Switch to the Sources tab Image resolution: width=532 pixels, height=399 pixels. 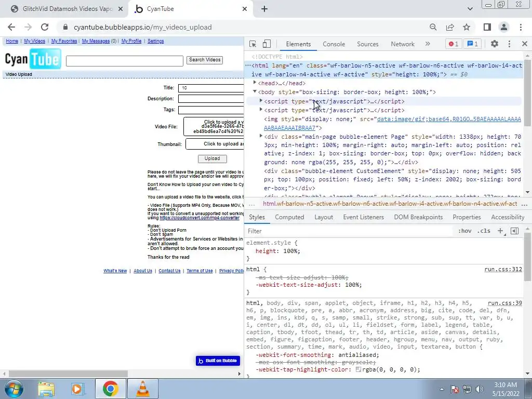367,44
